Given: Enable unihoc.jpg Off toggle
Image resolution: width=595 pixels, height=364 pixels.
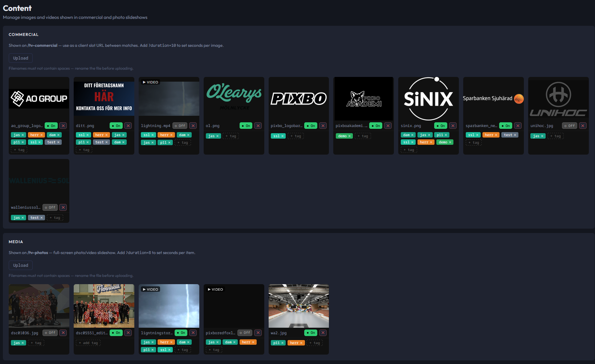Looking at the screenshot, I should tap(570, 126).
